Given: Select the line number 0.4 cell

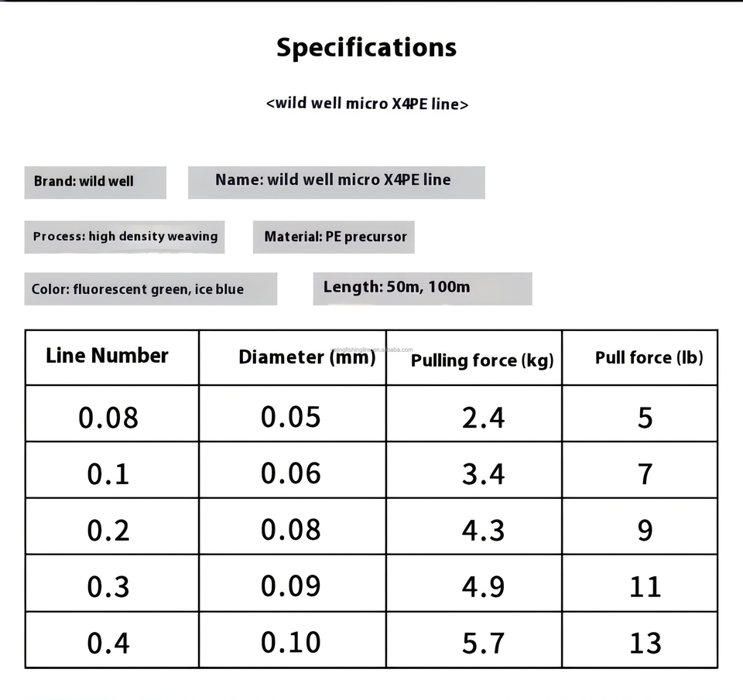Looking at the screenshot, I should coord(108,644).
